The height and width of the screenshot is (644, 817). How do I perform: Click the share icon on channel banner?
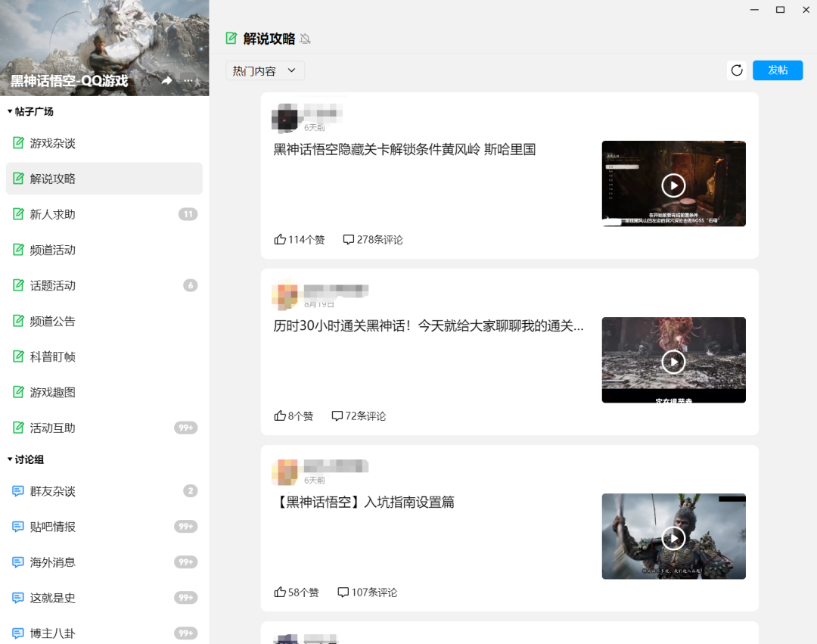(x=166, y=80)
